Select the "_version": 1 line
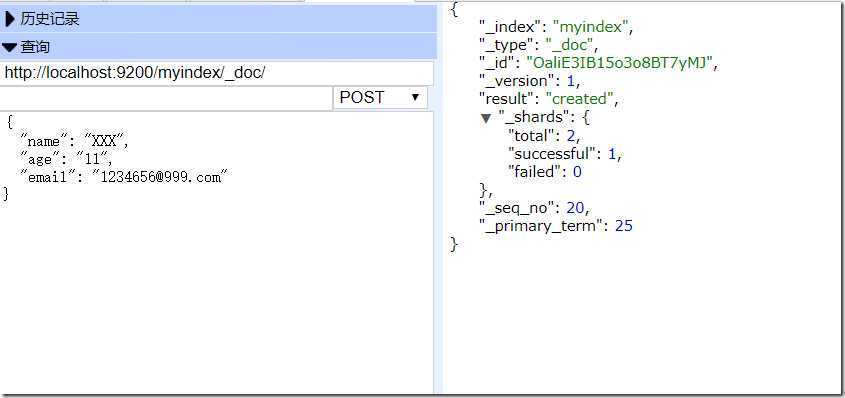 (529, 81)
